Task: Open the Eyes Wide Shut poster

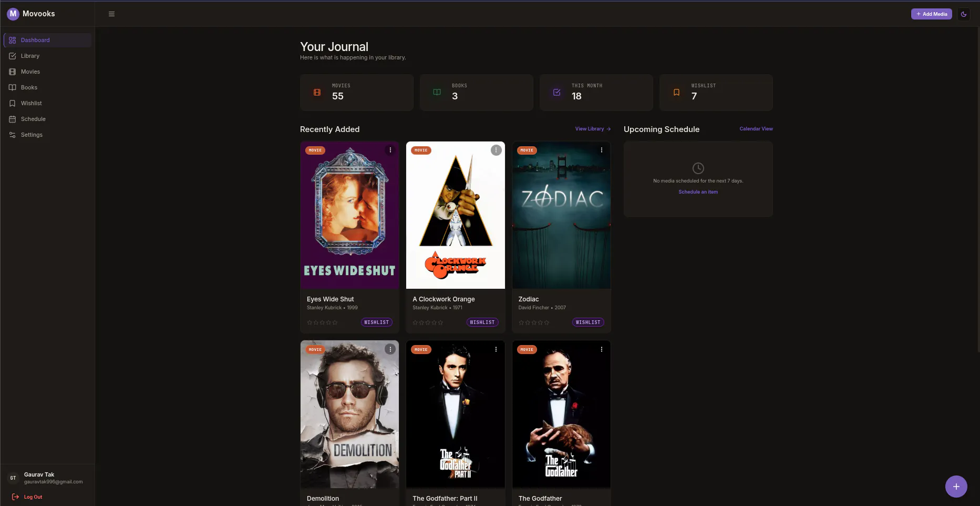Action: 349,215
